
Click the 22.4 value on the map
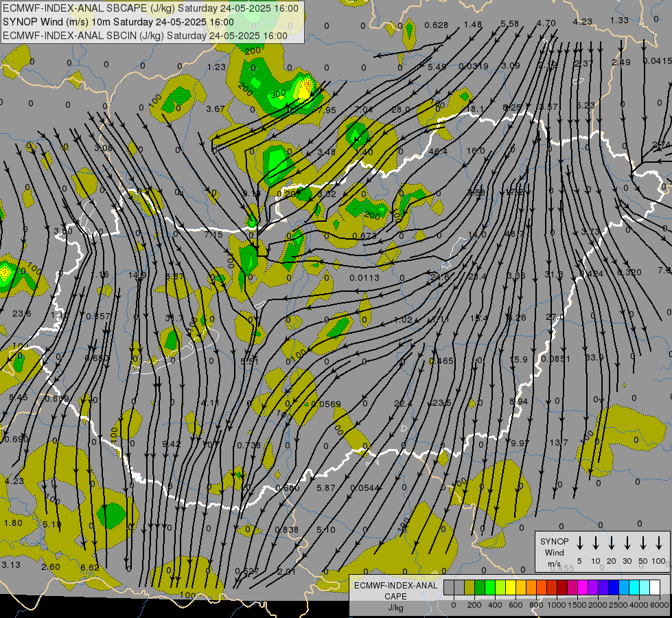click(x=403, y=403)
